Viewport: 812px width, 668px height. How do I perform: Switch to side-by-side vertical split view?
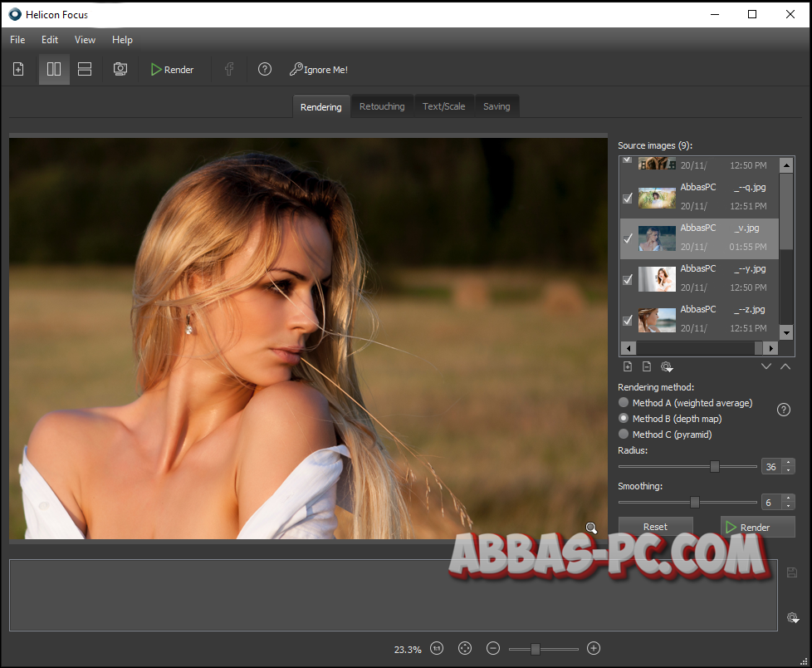(x=54, y=70)
